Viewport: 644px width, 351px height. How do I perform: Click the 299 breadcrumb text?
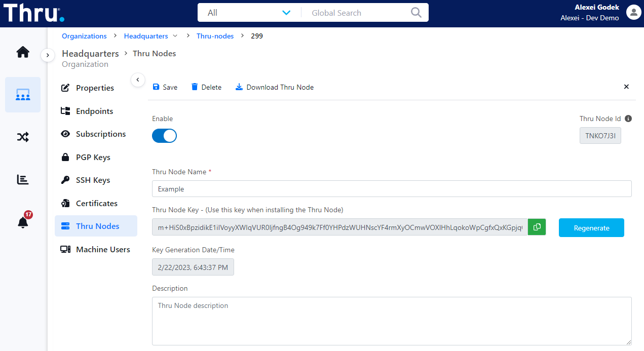point(257,36)
